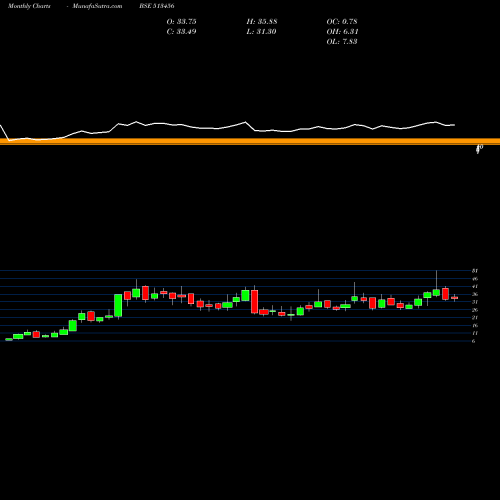Viewport: 500px width, 500px height.
Task: Click the first green candlestick at chart start
Action: coord(9,339)
